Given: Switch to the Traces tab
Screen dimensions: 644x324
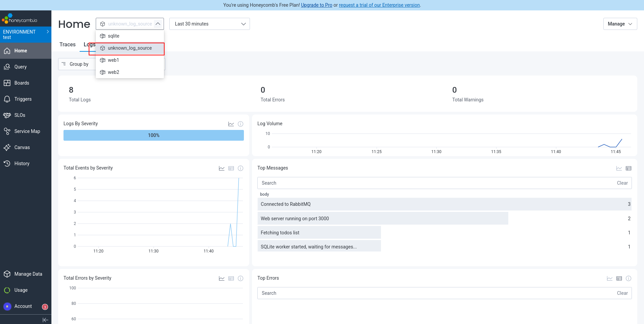Looking at the screenshot, I should [68, 44].
